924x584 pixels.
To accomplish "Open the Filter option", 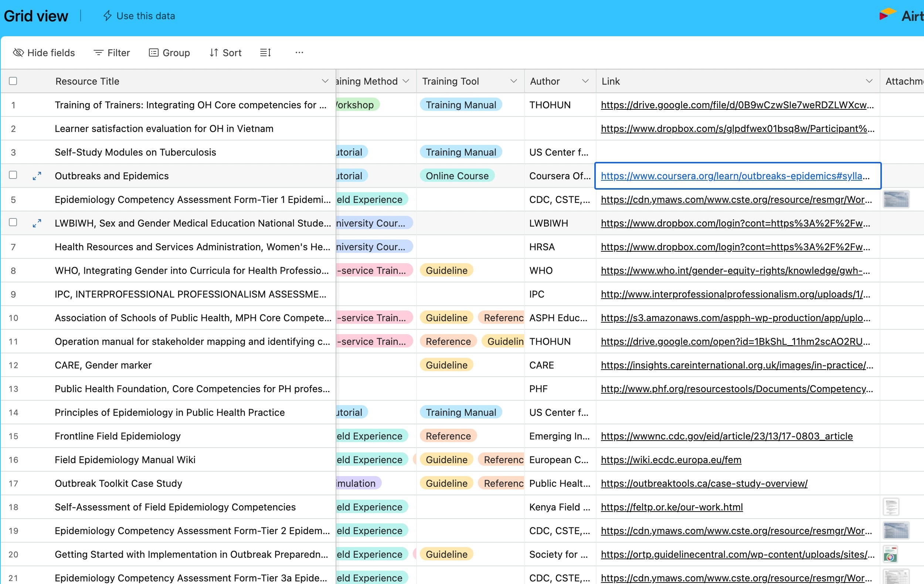I will [x=112, y=52].
